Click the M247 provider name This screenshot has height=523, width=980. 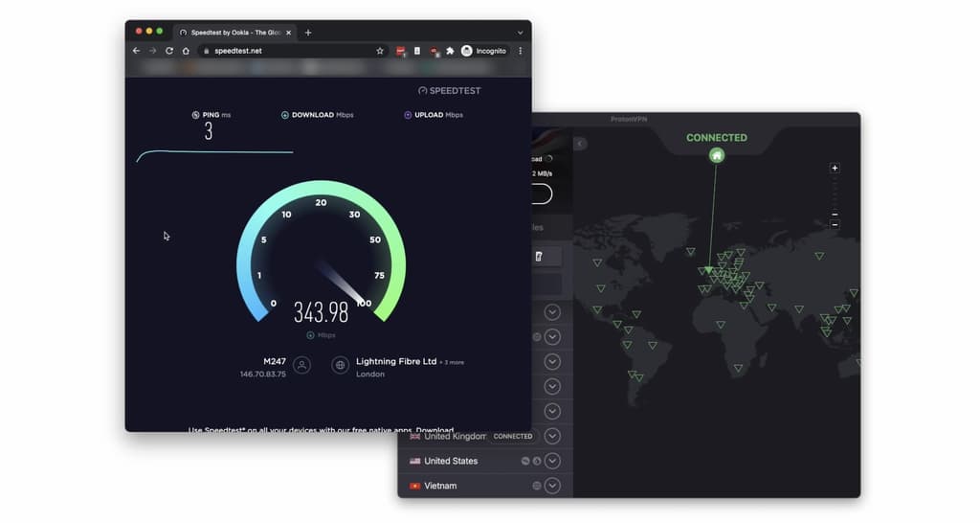coord(275,361)
